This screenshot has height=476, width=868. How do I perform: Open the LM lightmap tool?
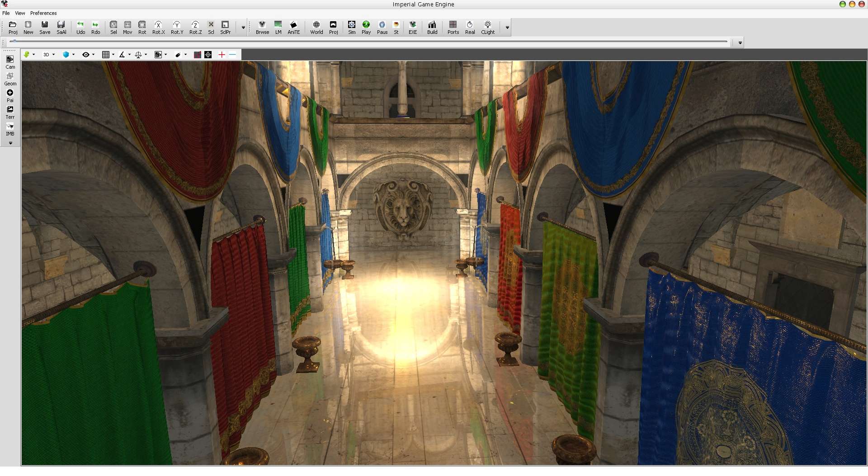tap(278, 27)
